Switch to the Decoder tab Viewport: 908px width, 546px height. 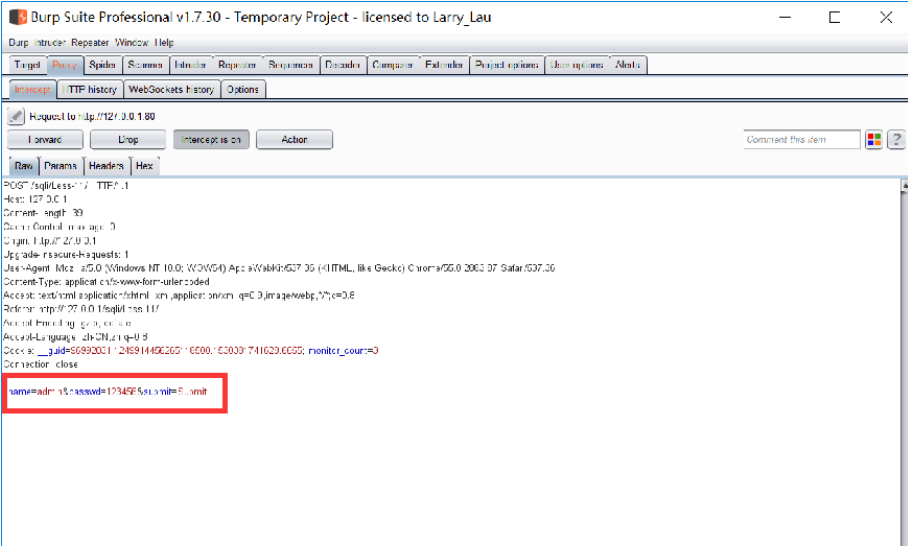click(x=342, y=65)
